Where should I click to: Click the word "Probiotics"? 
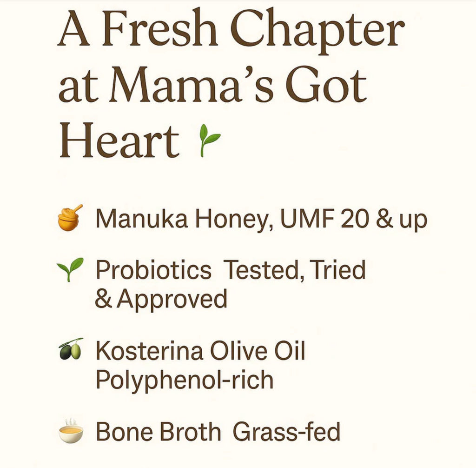(153, 270)
